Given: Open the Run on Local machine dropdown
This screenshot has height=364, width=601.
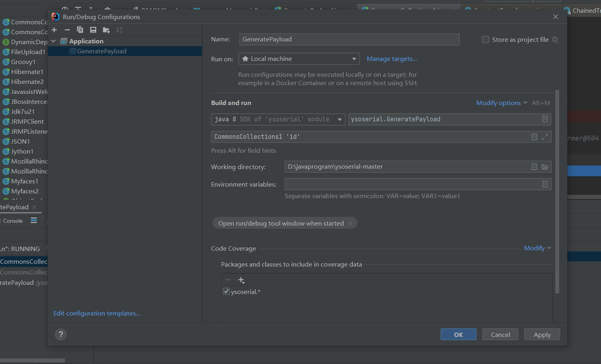Looking at the screenshot, I should pyautogui.click(x=299, y=59).
